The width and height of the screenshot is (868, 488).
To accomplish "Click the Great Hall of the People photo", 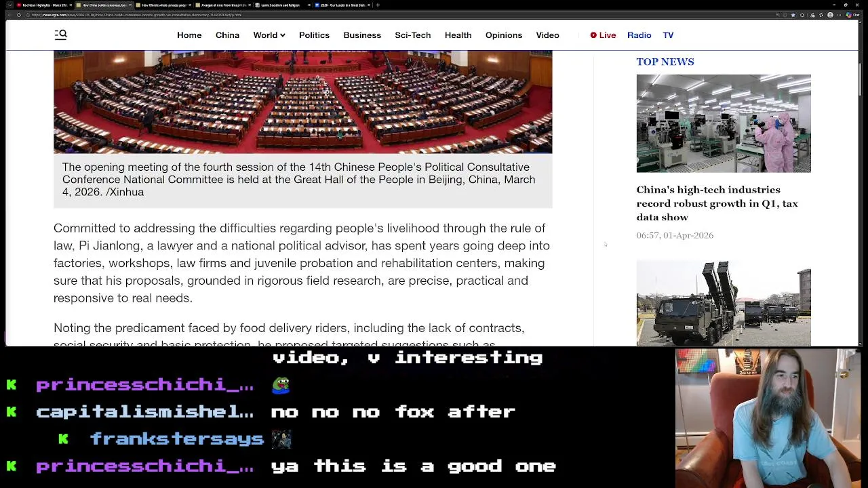I will click(x=302, y=102).
